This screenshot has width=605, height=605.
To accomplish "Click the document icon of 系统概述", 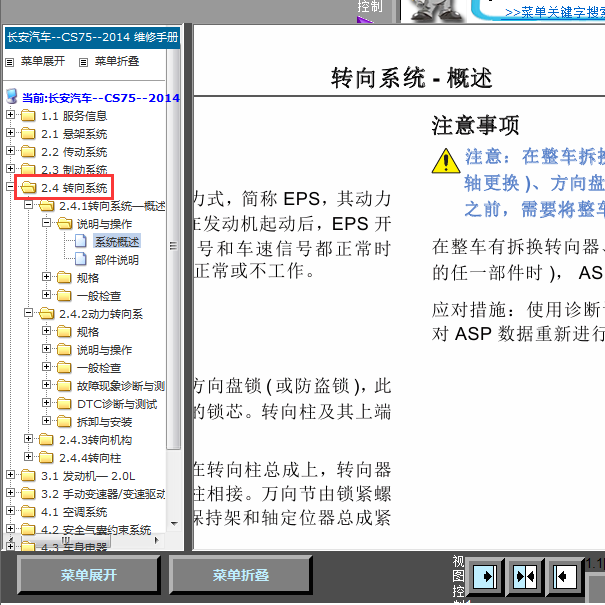I will point(80,241).
